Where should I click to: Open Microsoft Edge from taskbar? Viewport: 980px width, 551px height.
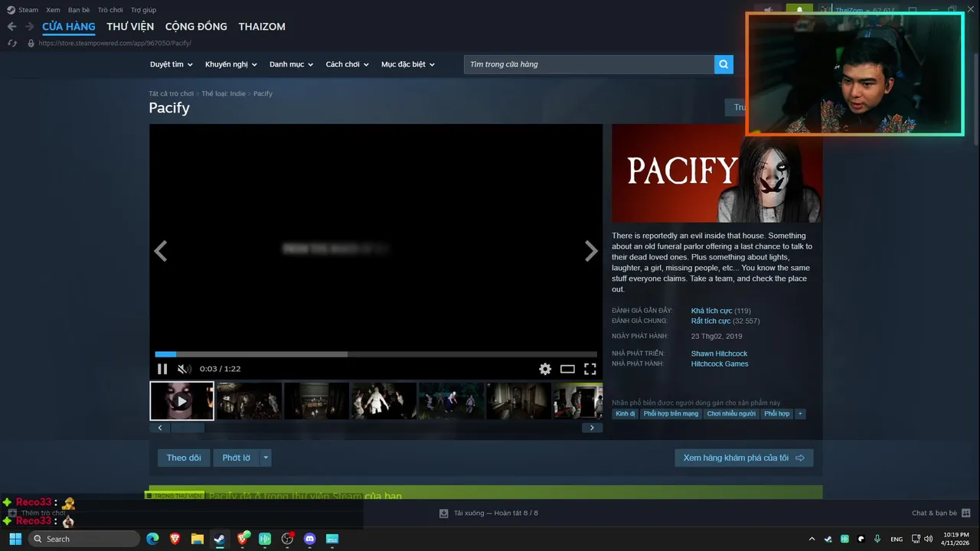[x=152, y=539]
